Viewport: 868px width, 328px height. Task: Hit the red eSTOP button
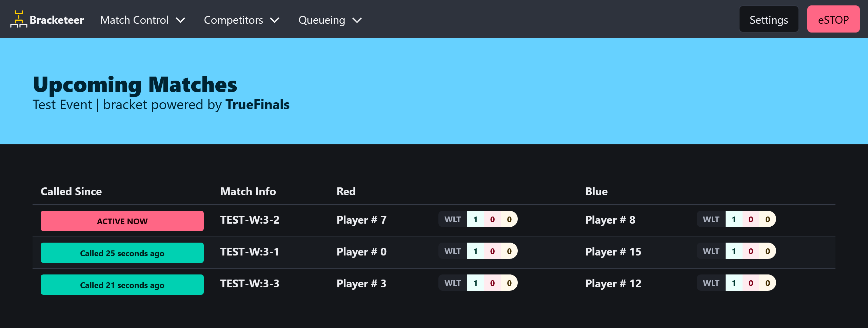(833, 19)
